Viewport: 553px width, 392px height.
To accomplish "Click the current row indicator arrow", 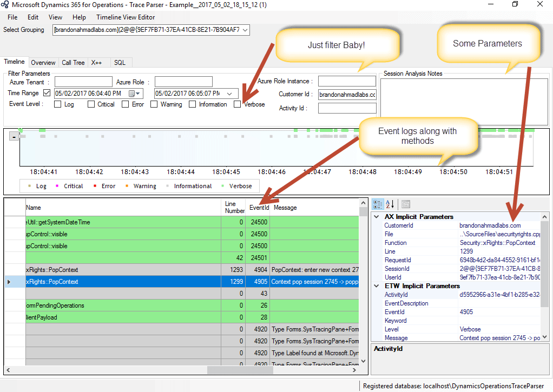I will pos(9,282).
